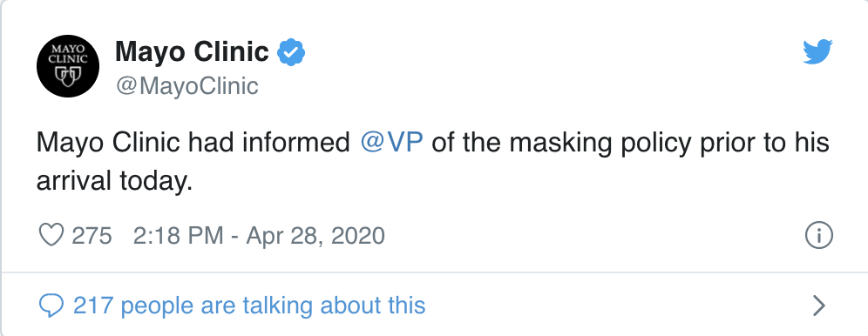Open the @VP mention link
Image resolution: width=868 pixels, height=336 pixels.
click(391, 143)
